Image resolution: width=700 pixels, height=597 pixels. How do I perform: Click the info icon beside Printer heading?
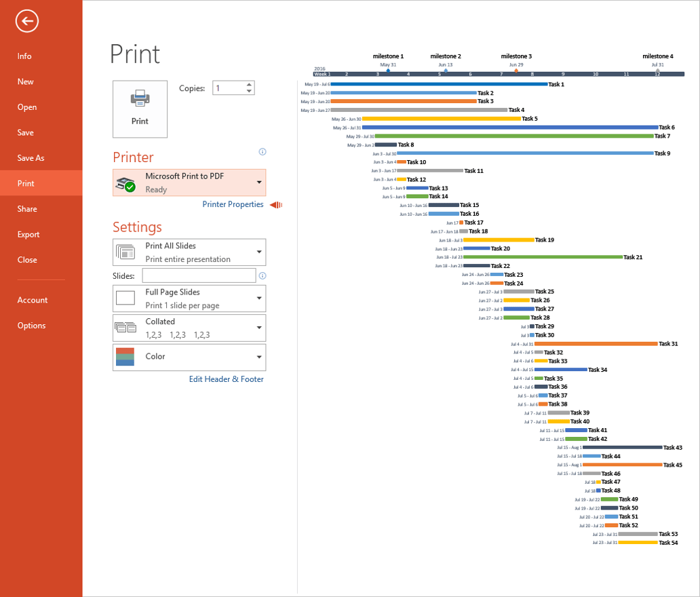262,152
